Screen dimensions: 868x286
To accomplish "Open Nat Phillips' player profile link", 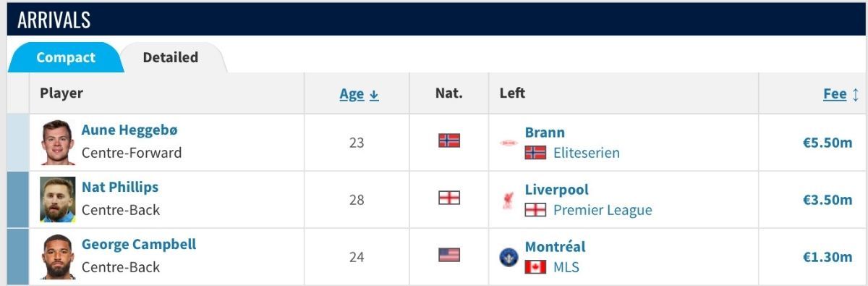I will pos(120,188).
